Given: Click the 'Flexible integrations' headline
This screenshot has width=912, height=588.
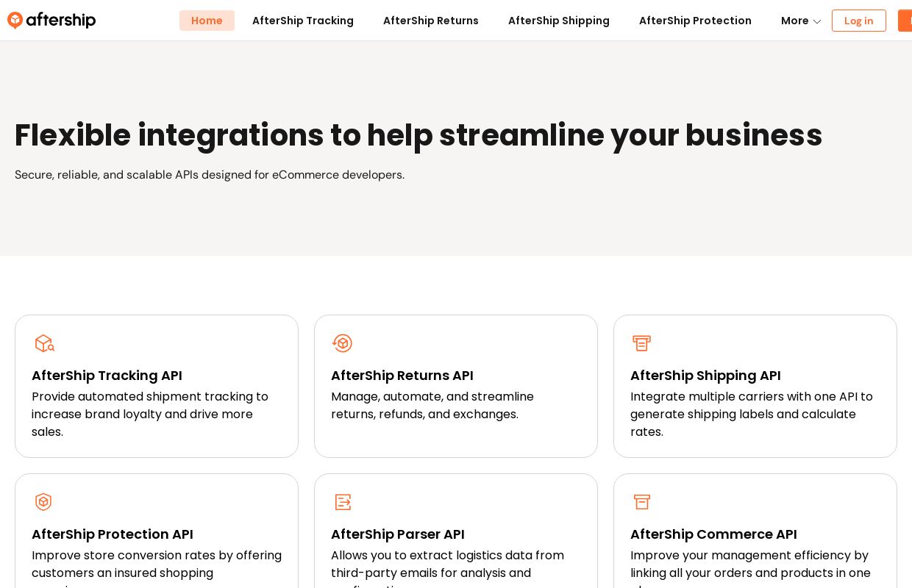Looking at the screenshot, I should click(418, 135).
